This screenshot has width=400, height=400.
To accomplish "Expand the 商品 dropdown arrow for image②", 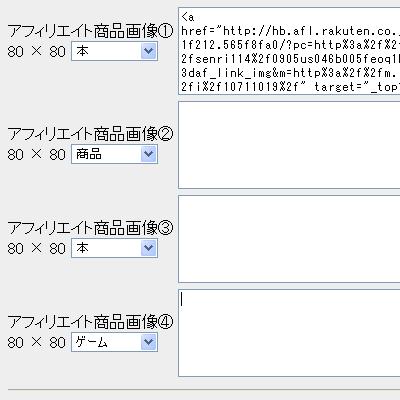I will (x=148, y=154).
